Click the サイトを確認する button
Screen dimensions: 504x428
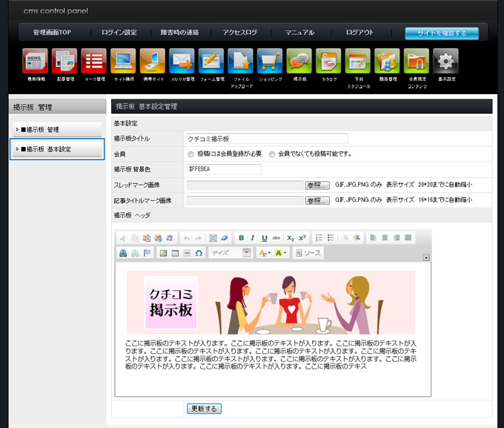[442, 33]
